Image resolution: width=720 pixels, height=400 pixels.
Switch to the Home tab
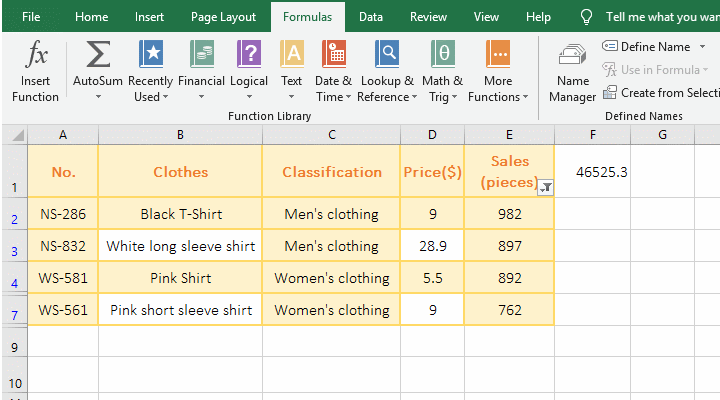pyautogui.click(x=91, y=17)
